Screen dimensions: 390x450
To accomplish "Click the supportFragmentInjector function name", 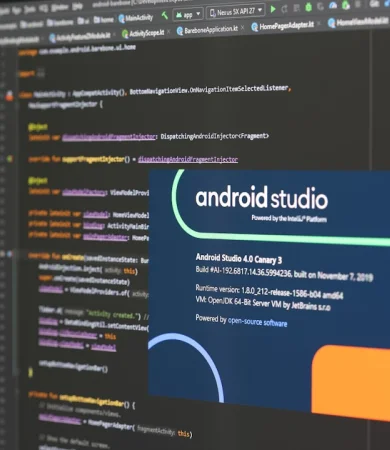I will (x=93, y=159).
